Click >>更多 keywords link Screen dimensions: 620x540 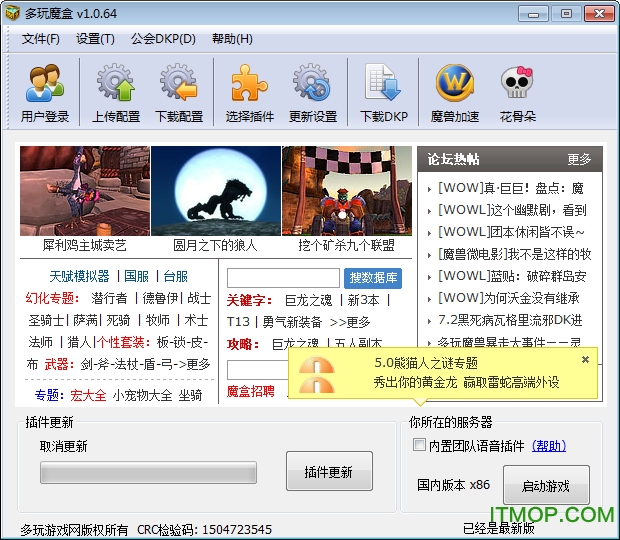tap(350, 322)
